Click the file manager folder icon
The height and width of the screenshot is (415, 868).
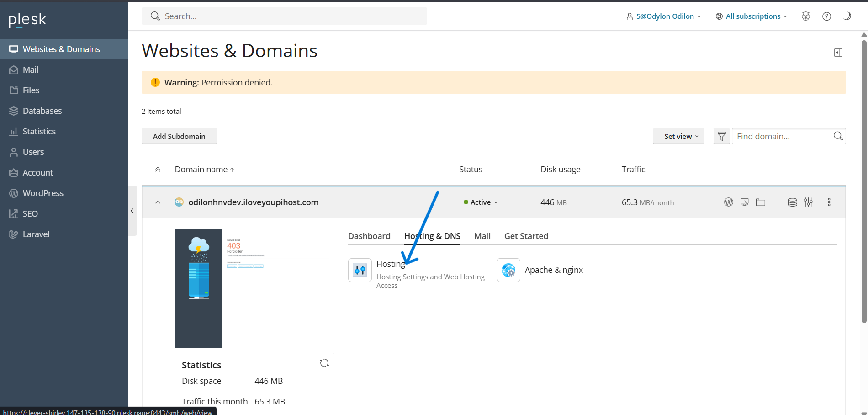tap(760, 202)
